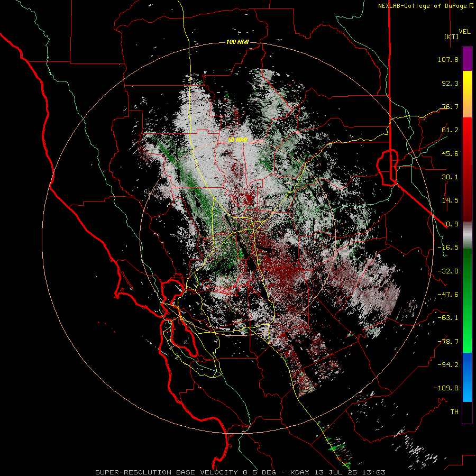Click the TH threshold label
476x476 pixels.
point(454,412)
